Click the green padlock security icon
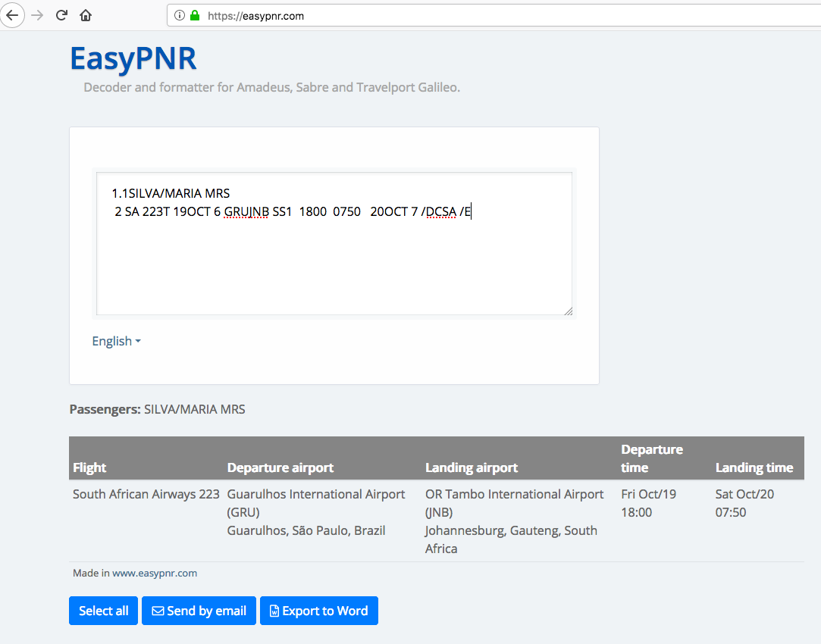The width and height of the screenshot is (821, 644). click(195, 15)
